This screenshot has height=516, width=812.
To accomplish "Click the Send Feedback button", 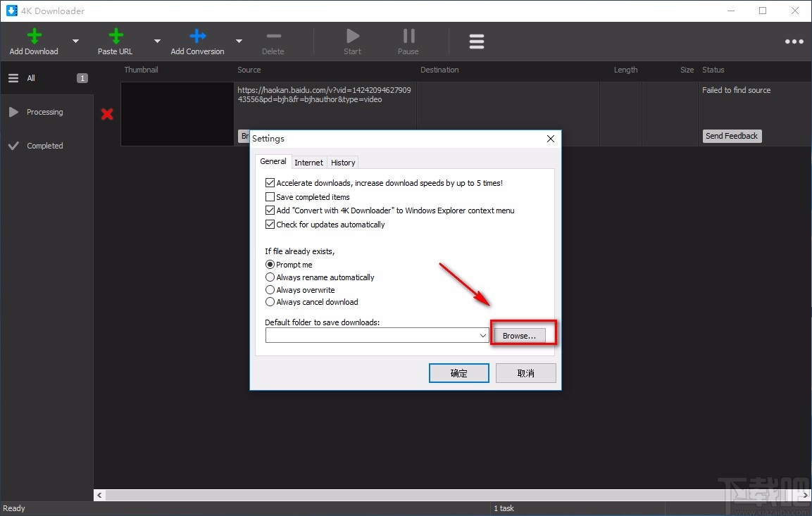I will coord(732,136).
